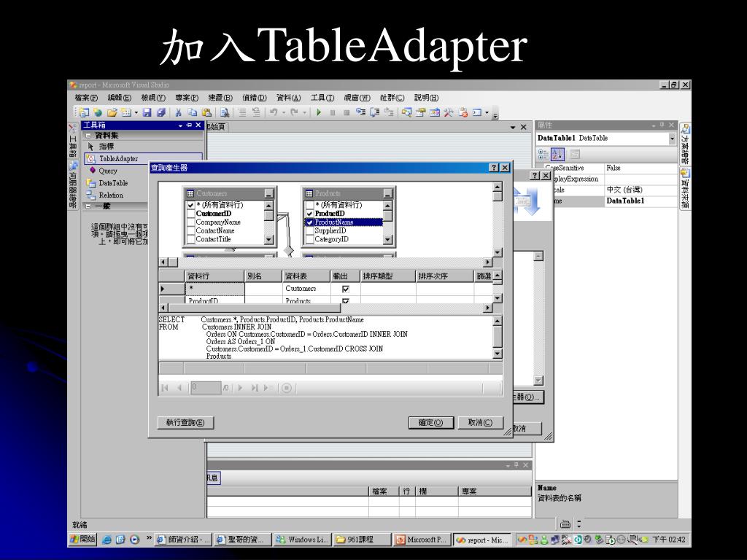Click the categorized view icon in Properties

[x=543, y=154]
